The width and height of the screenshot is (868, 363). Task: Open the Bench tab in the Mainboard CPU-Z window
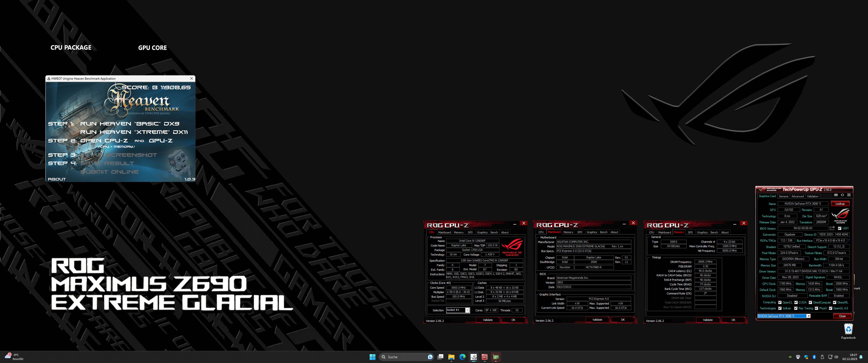pos(604,232)
